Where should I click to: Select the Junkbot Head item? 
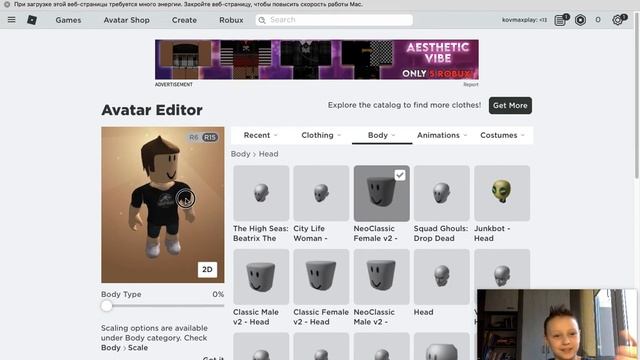pyautogui.click(x=502, y=193)
